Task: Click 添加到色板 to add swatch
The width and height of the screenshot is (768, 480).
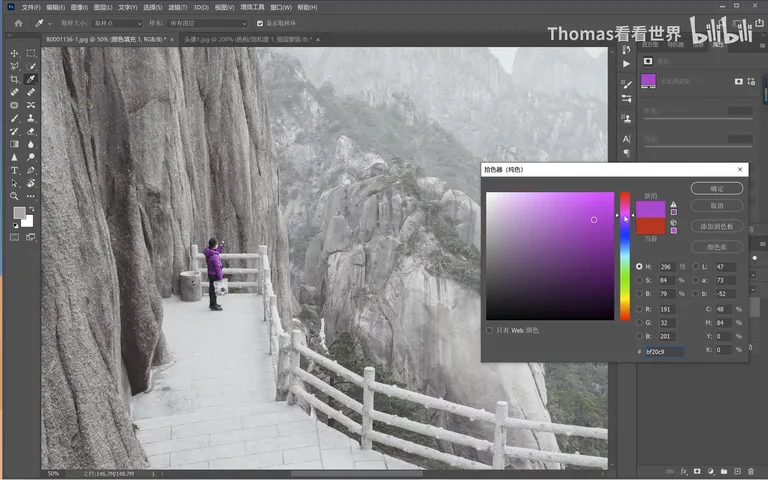Action: point(717,226)
